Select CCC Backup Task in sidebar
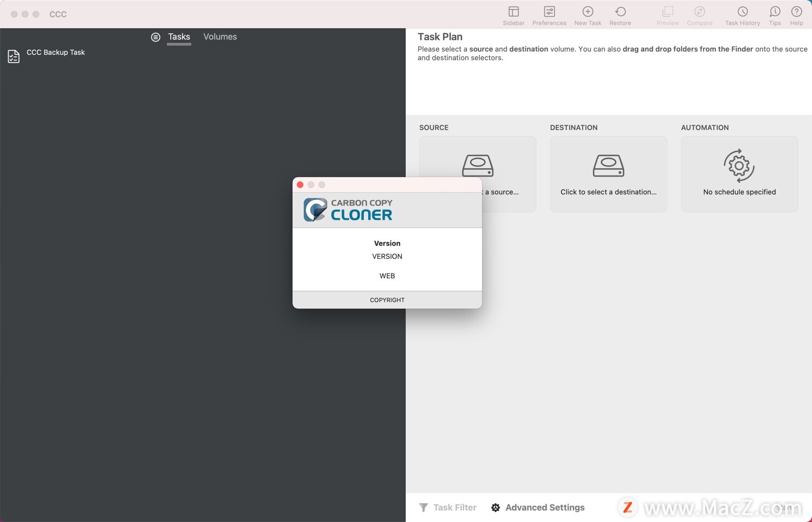This screenshot has width=812, height=522. [56, 53]
